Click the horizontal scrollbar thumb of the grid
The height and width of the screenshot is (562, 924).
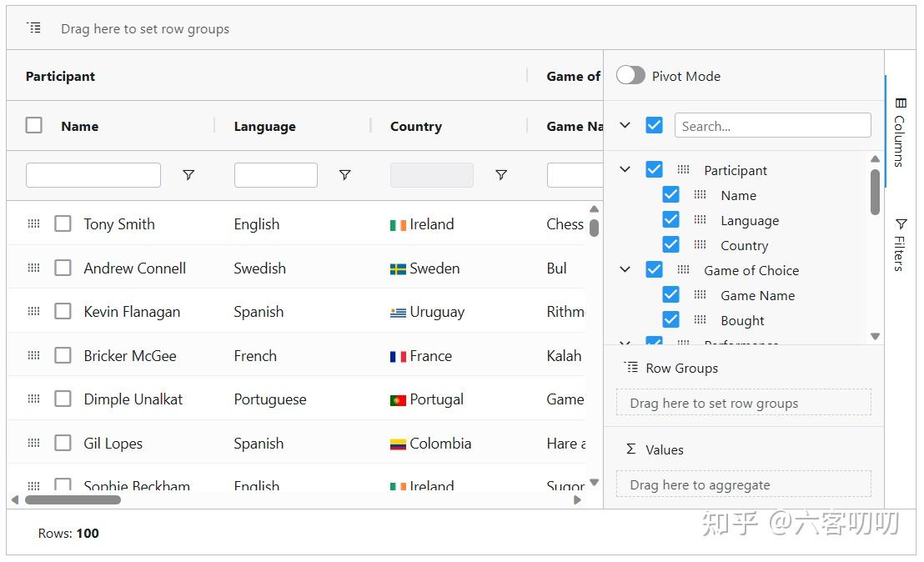click(73, 500)
